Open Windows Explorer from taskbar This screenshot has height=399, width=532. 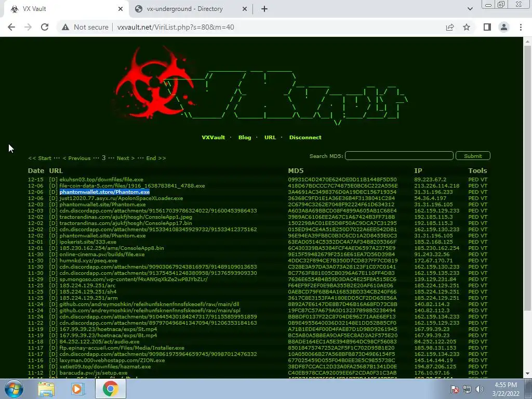click(46, 389)
